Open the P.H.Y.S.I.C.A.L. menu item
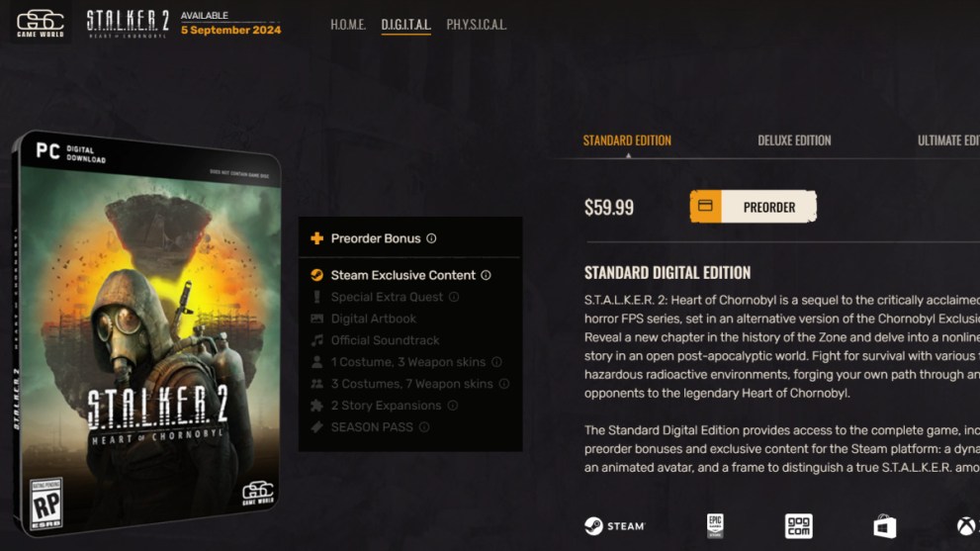Screen dimensions: 980x551 coord(477,25)
